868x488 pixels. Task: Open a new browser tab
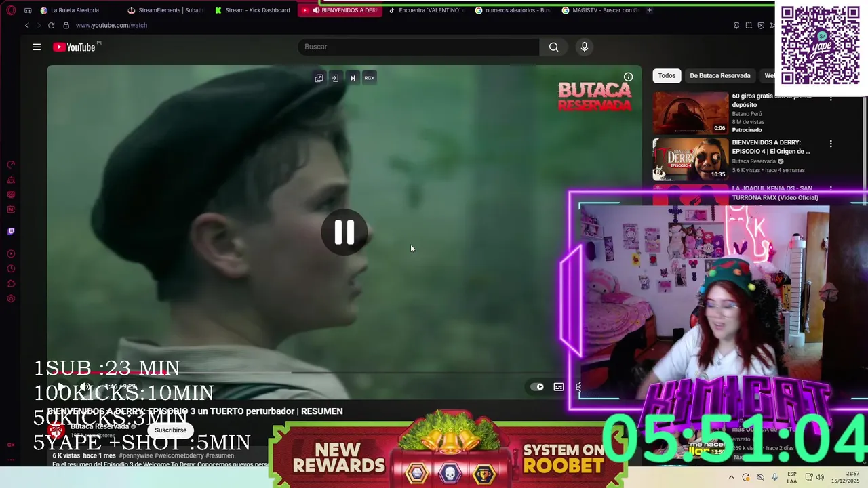coord(649,10)
